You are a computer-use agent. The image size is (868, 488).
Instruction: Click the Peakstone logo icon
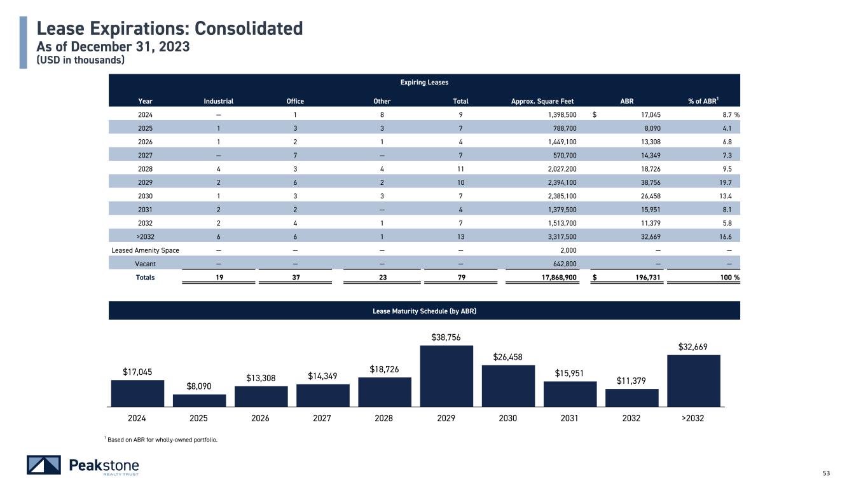pos(43,465)
